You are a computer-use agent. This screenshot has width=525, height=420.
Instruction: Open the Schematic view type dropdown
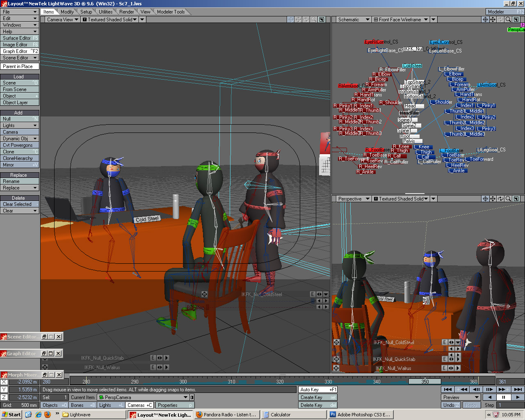click(x=354, y=19)
